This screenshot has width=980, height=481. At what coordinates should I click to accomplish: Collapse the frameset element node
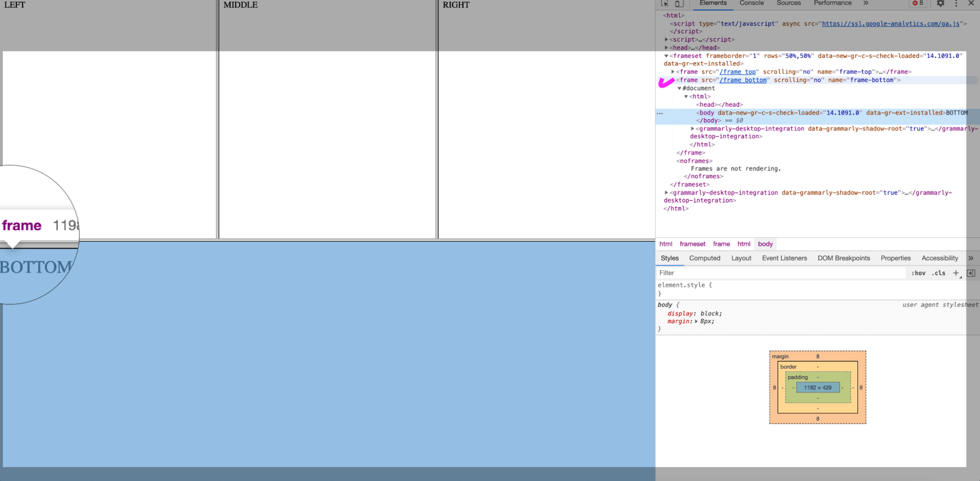666,55
